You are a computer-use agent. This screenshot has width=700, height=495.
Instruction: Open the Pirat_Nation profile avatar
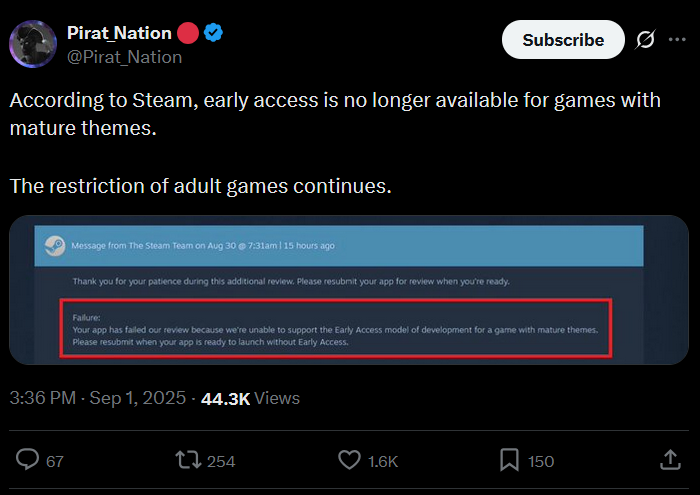[33, 44]
